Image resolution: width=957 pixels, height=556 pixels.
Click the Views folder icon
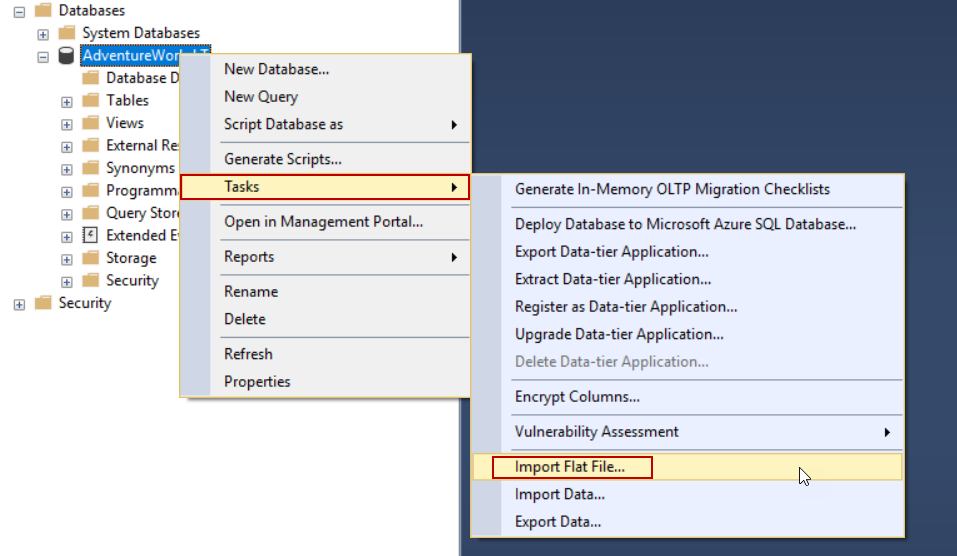tap(90, 123)
